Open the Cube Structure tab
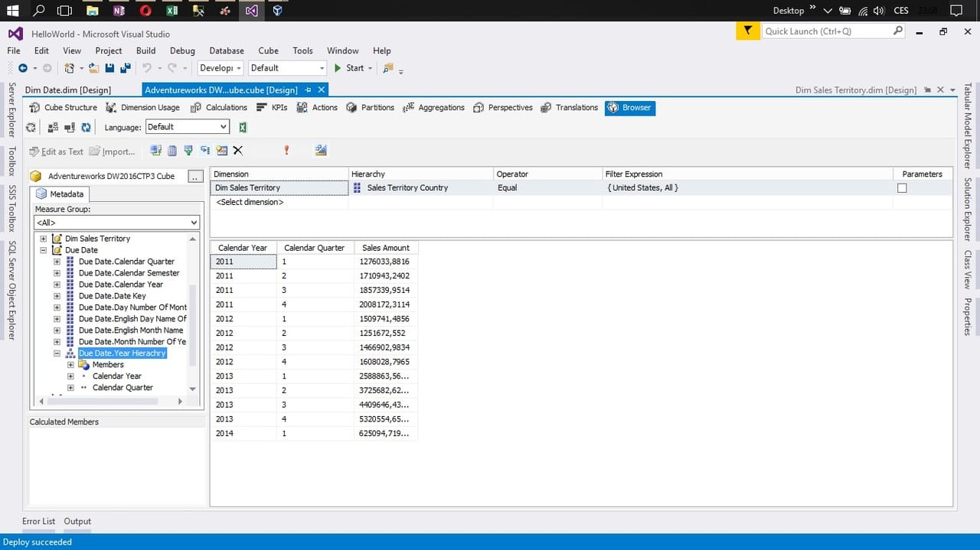This screenshot has width=980, height=550. point(64,108)
